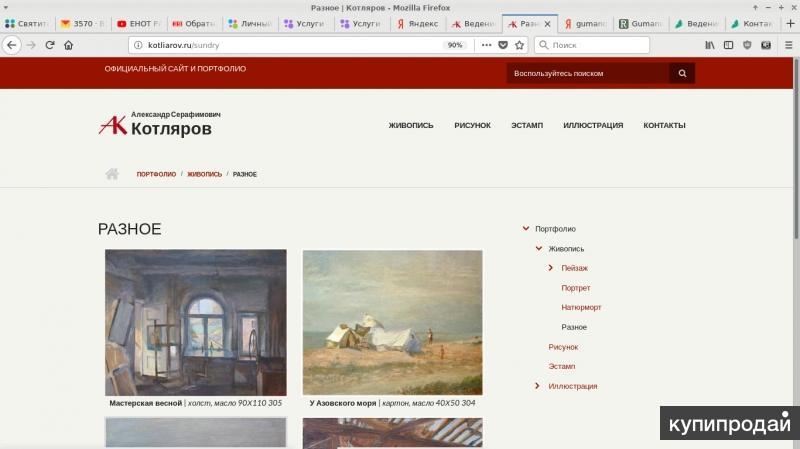
Task: Open Живопись in sidebar tree
Action: coord(566,248)
